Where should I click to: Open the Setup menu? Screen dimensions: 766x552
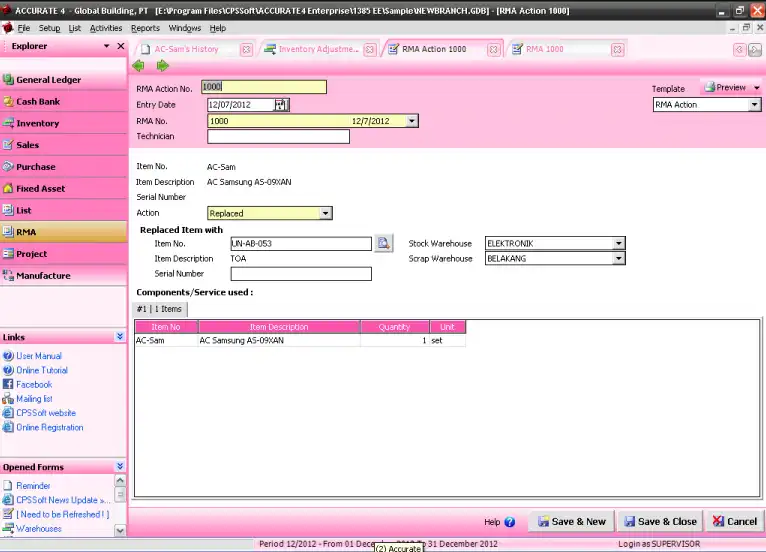(x=49, y=28)
